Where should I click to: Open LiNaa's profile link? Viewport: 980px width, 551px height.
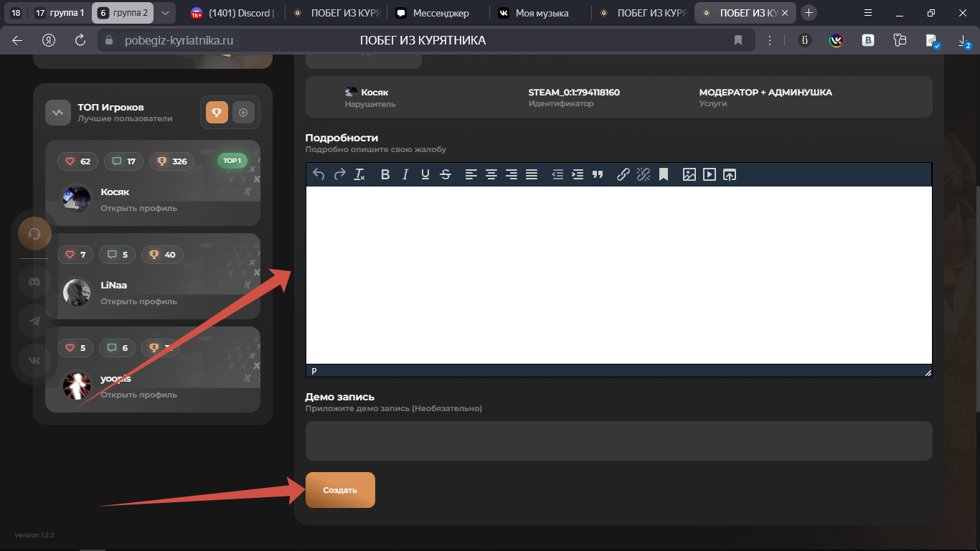[138, 301]
